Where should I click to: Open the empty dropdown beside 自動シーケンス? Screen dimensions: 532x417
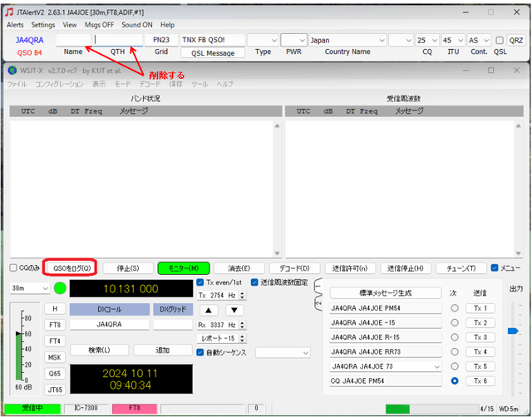coord(283,352)
